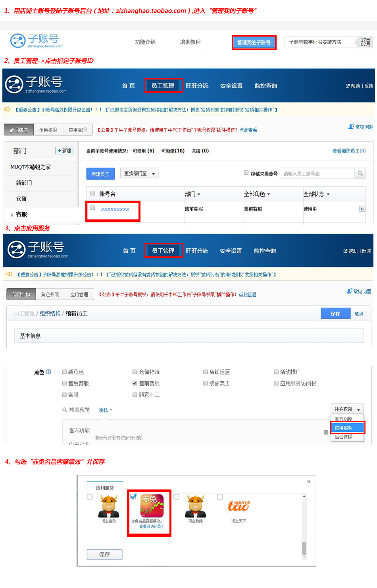Click the 帮助 icon link on the employee list page

(x=353, y=86)
